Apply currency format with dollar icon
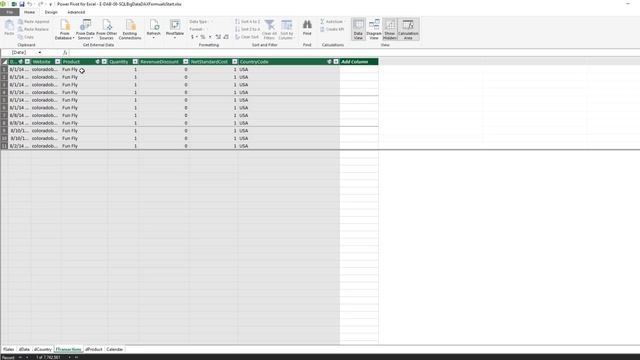 (192, 37)
